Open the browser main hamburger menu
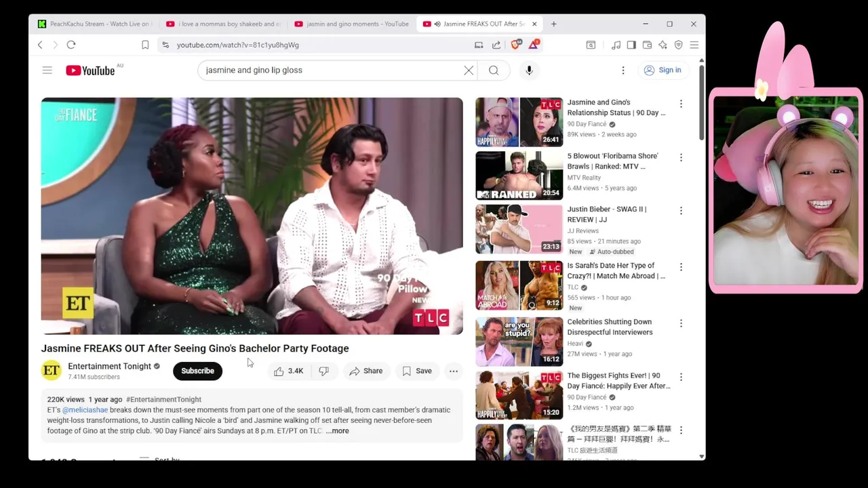Image resolution: width=868 pixels, height=488 pixels. pyautogui.click(x=694, y=45)
